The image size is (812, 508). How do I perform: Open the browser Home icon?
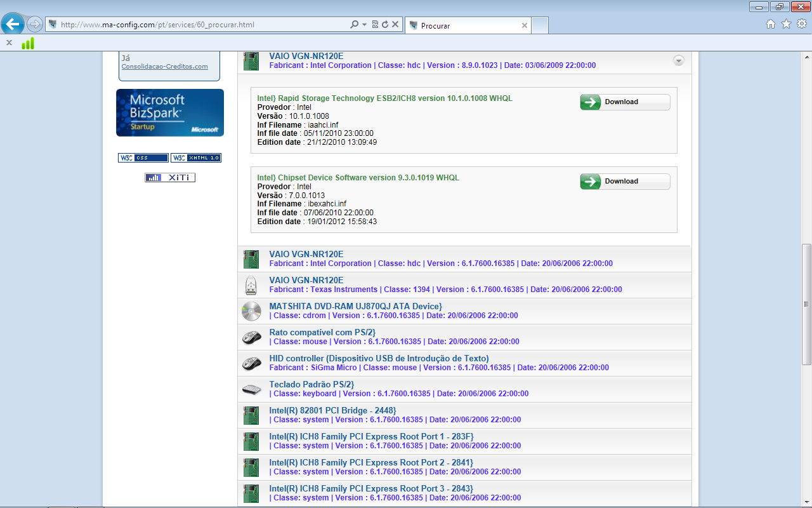[x=771, y=24]
